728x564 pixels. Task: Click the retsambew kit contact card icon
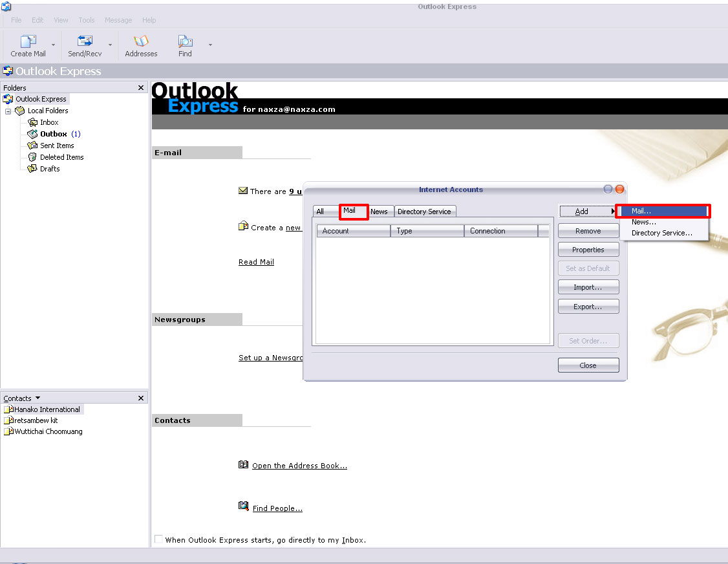(8, 420)
